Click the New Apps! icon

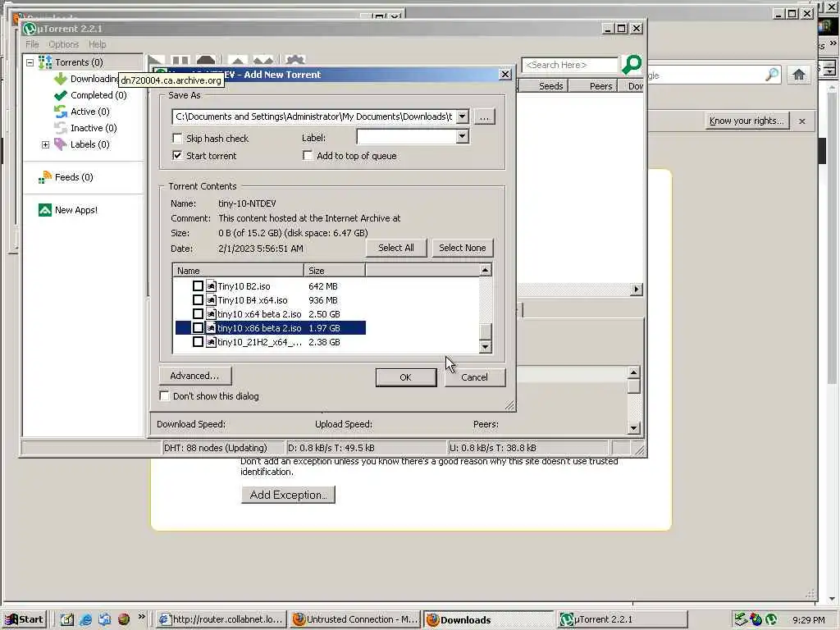pos(45,210)
